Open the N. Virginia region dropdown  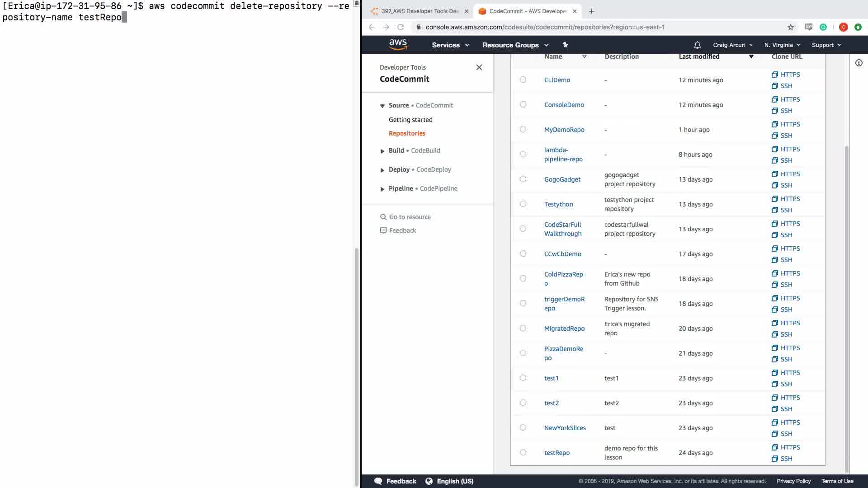coord(782,45)
